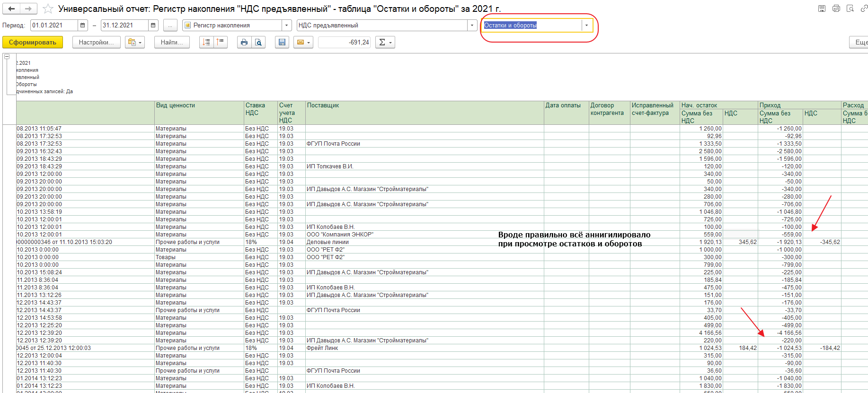868x393 pixels.
Task: Open the Остатки и обороты table dropdown
Action: click(586, 26)
